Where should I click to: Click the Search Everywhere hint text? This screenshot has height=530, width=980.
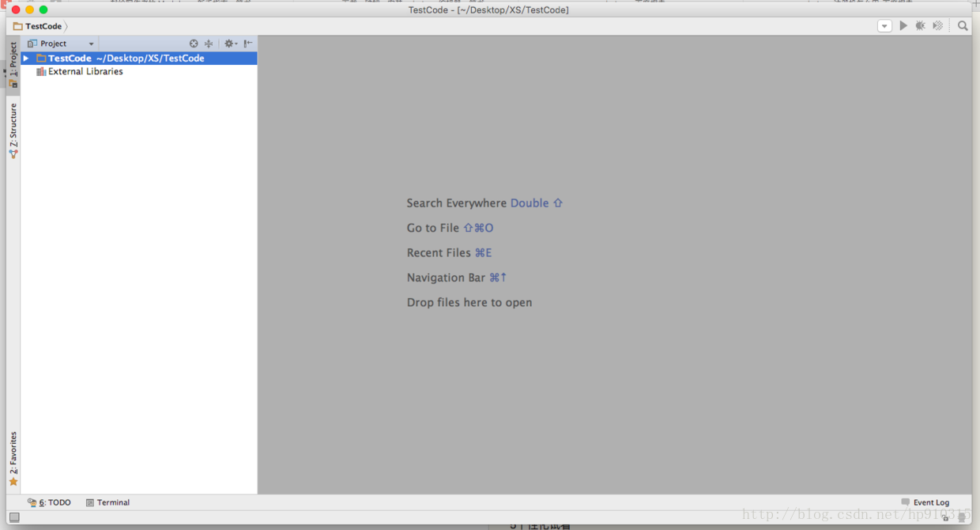484,203
